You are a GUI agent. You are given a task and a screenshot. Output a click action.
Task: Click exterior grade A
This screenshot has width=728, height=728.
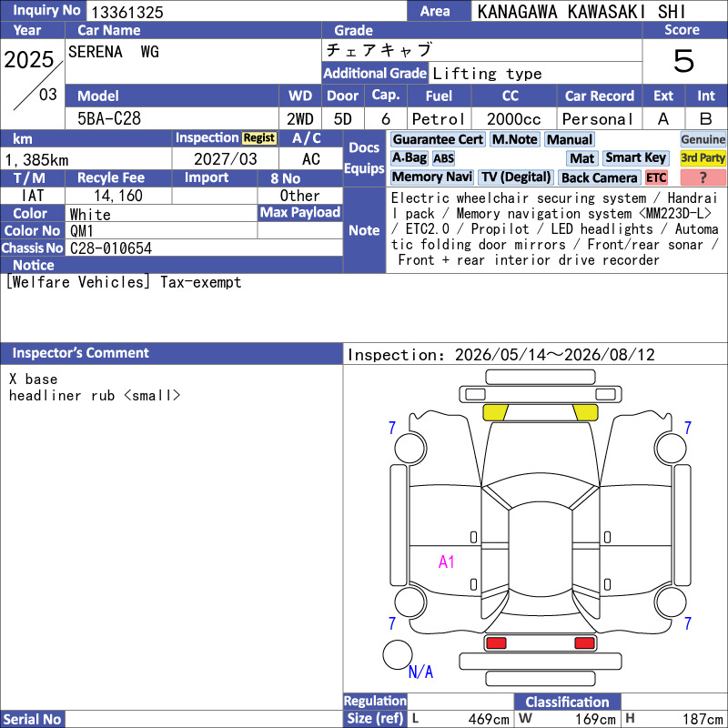point(663,119)
